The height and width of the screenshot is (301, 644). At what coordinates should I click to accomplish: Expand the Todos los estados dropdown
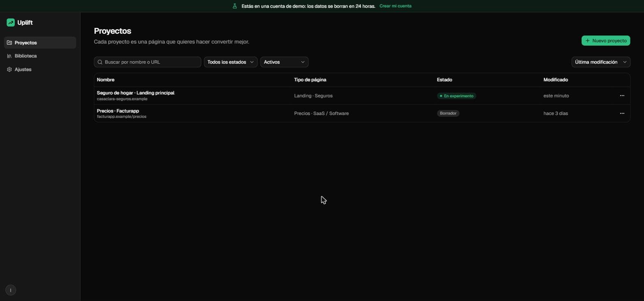pyautogui.click(x=231, y=62)
